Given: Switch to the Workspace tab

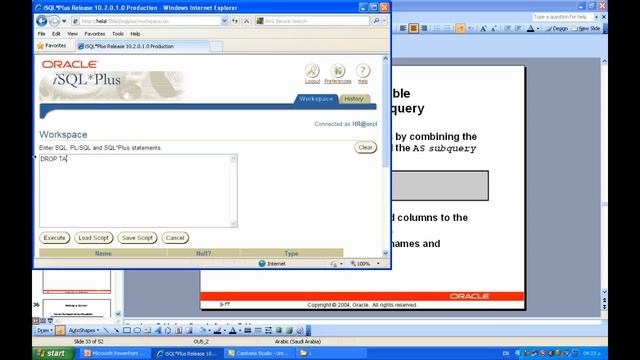Looking at the screenshot, I should coord(316,99).
